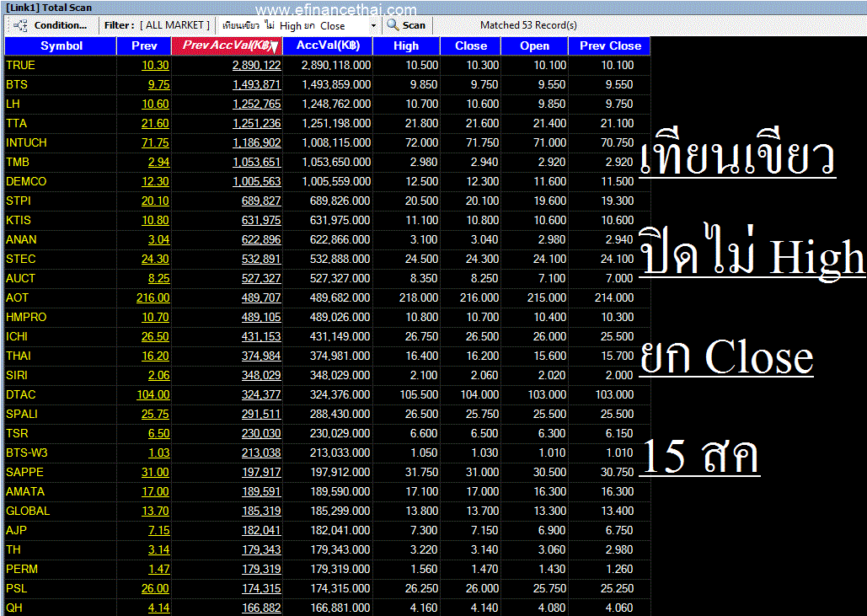
Task: Select the TMB symbol
Action: point(17,162)
